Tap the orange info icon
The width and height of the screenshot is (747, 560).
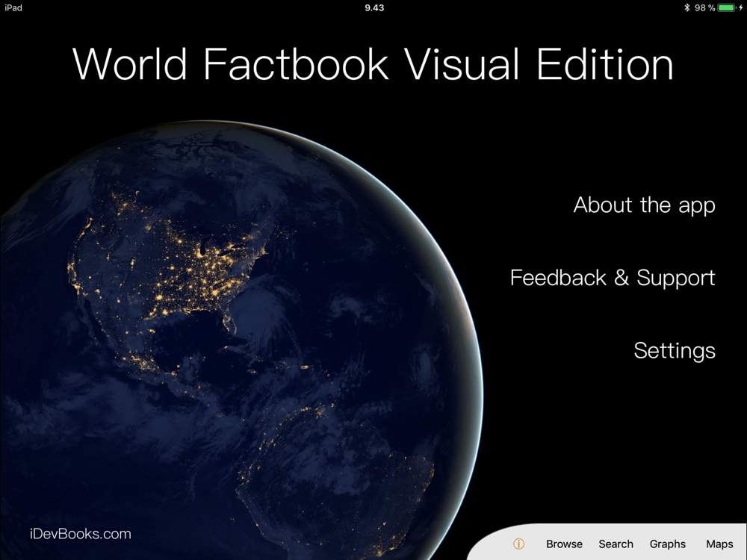point(519,544)
